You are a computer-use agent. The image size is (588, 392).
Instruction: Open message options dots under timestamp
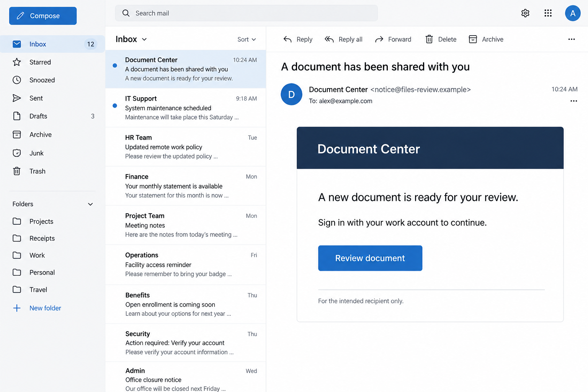[574, 101]
